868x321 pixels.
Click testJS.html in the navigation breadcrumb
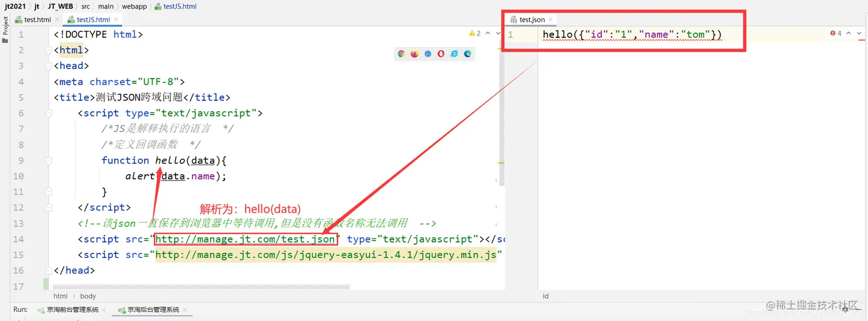(177, 6)
